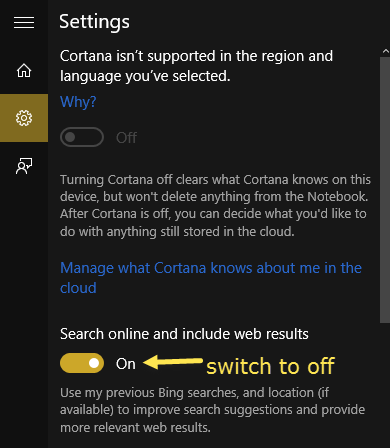
Task: Open the hamburger menu icon
Action: point(24,23)
